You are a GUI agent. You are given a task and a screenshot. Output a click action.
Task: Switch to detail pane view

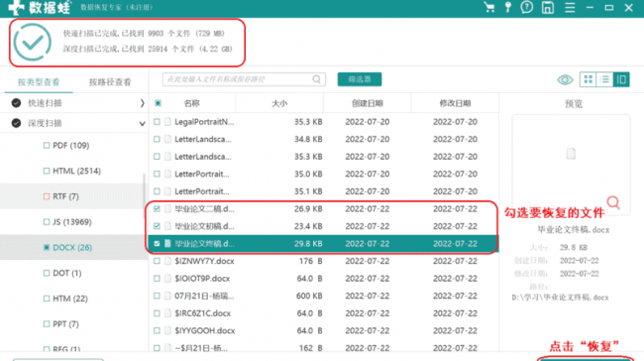pos(621,79)
